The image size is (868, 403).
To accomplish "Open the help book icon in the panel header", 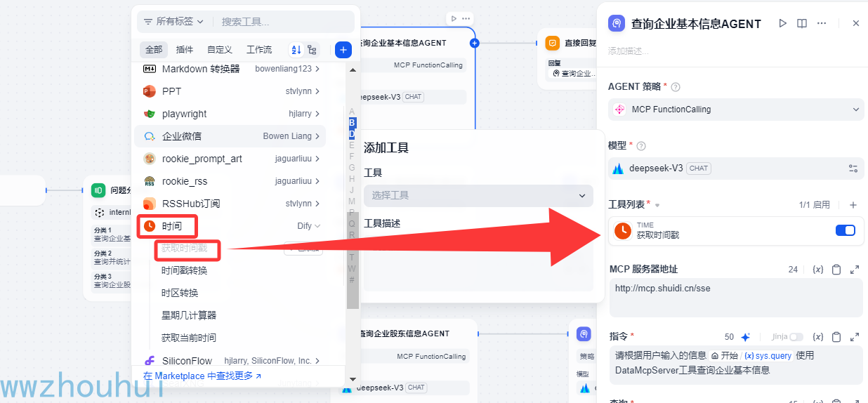I will click(x=802, y=23).
